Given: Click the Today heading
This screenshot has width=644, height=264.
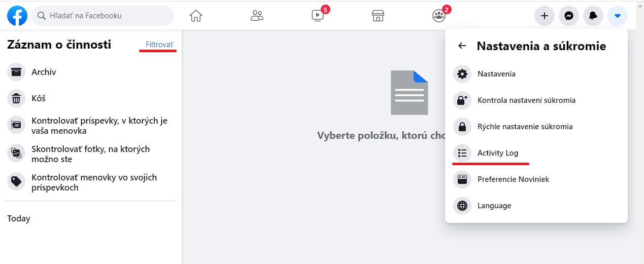Looking at the screenshot, I should click(x=19, y=218).
